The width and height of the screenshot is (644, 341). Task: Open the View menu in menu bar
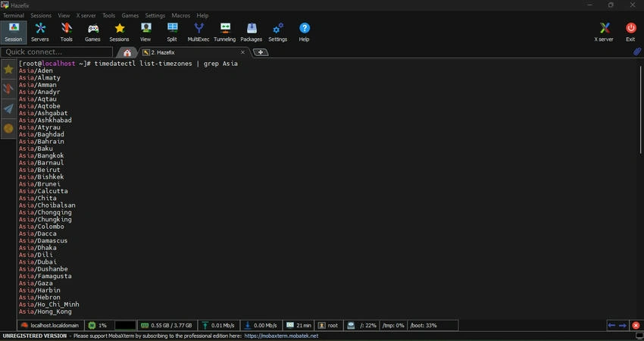coord(64,15)
